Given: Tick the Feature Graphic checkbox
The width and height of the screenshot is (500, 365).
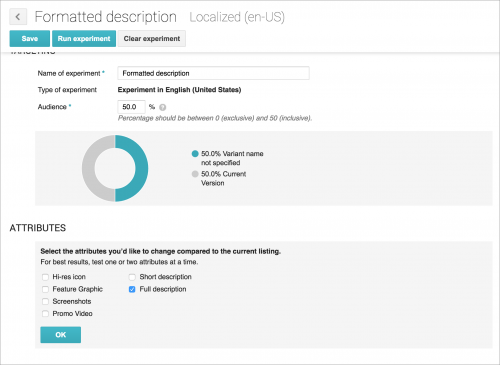Looking at the screenshot, I should 45,289.
